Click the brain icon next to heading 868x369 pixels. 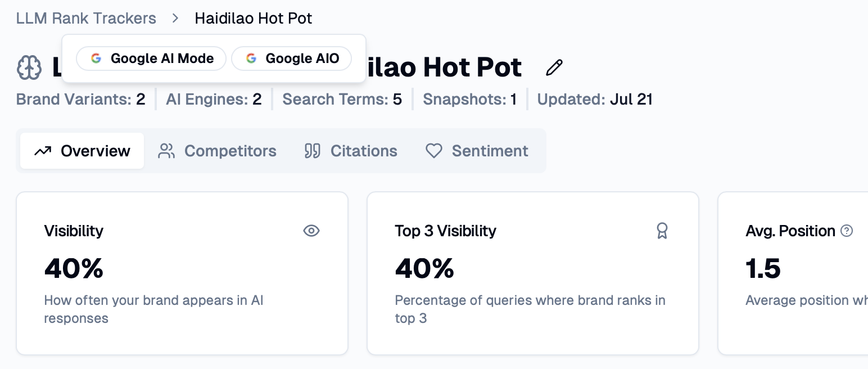pyautogui.click(x=29, y=69)
